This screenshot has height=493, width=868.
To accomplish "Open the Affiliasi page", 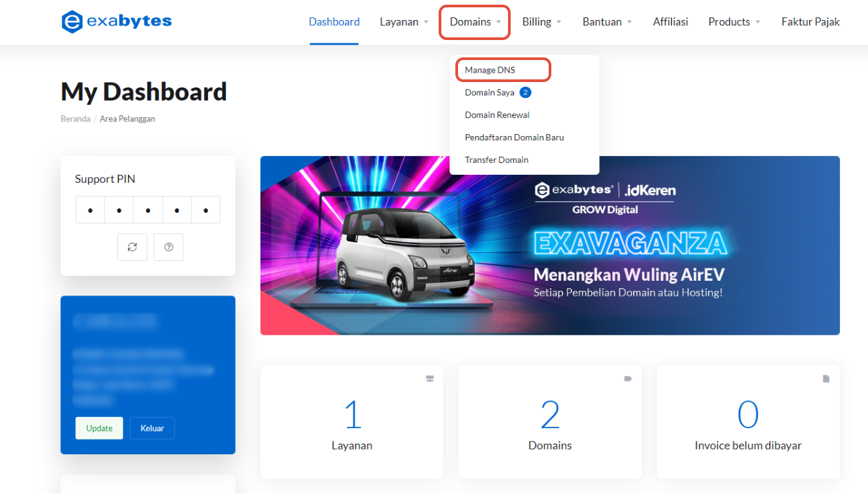I will coord(670,22).
